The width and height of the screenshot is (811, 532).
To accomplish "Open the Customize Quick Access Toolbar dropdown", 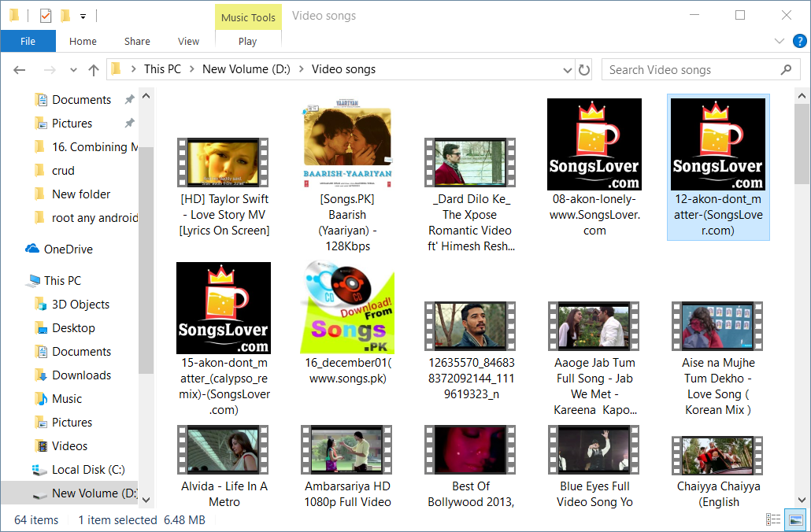I will [83, 17].
